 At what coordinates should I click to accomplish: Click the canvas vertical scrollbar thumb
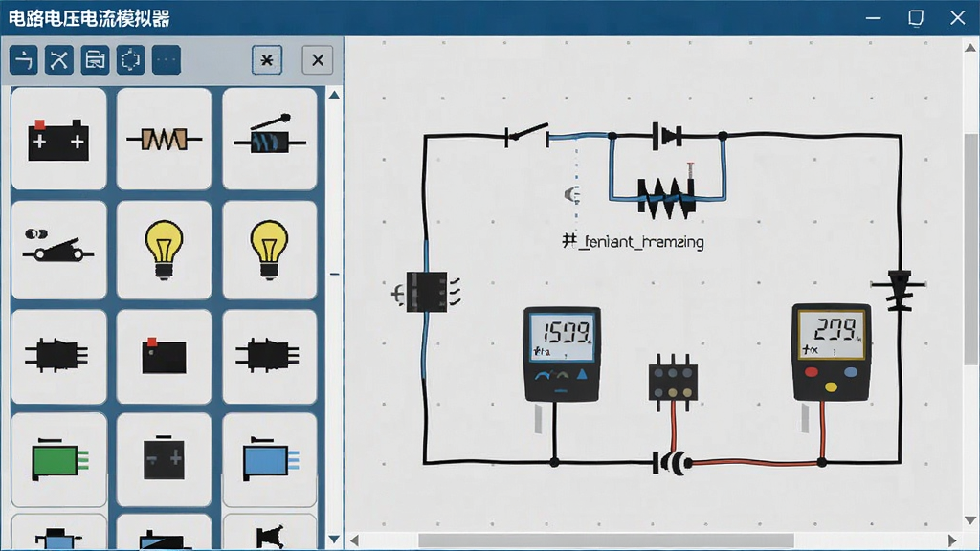970,250
